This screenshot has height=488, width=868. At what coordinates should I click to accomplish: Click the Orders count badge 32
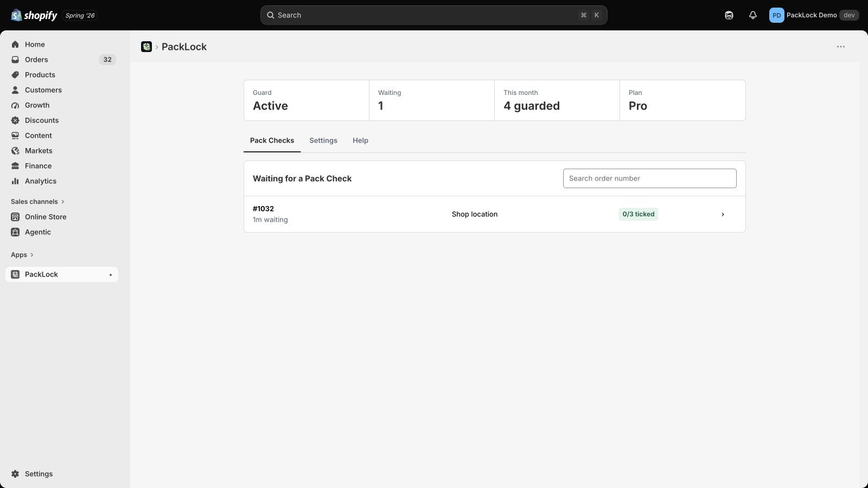tap(107, 60)
